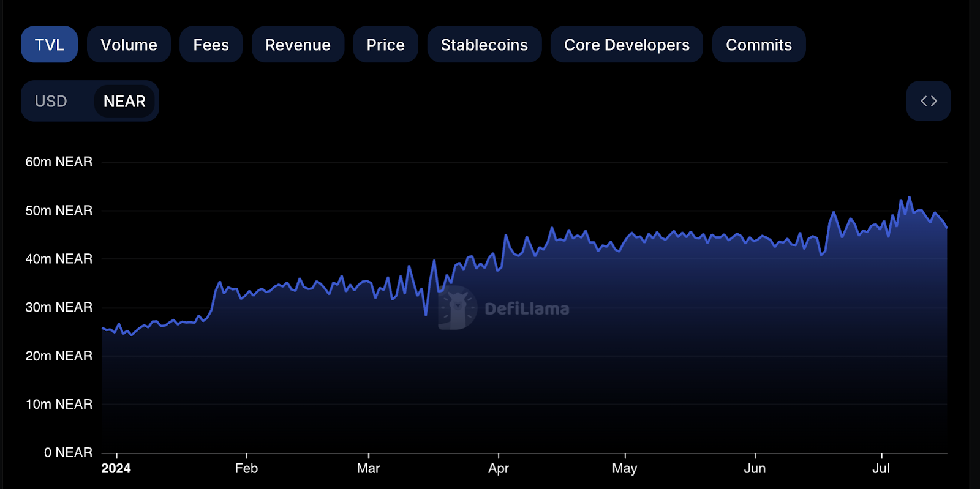This screenshot has height=489, width=980.
Task: Show the Fees chart
Action: coord(211,45)
